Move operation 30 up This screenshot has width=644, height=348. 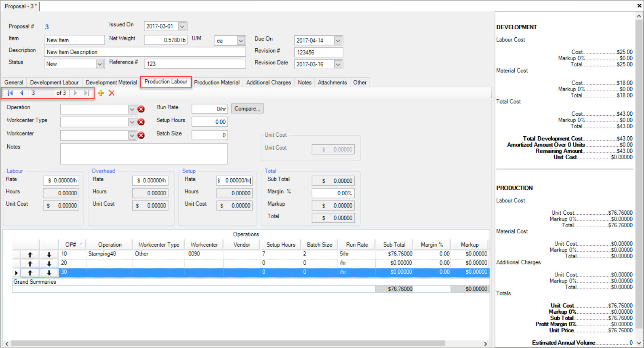pos(30,273)
